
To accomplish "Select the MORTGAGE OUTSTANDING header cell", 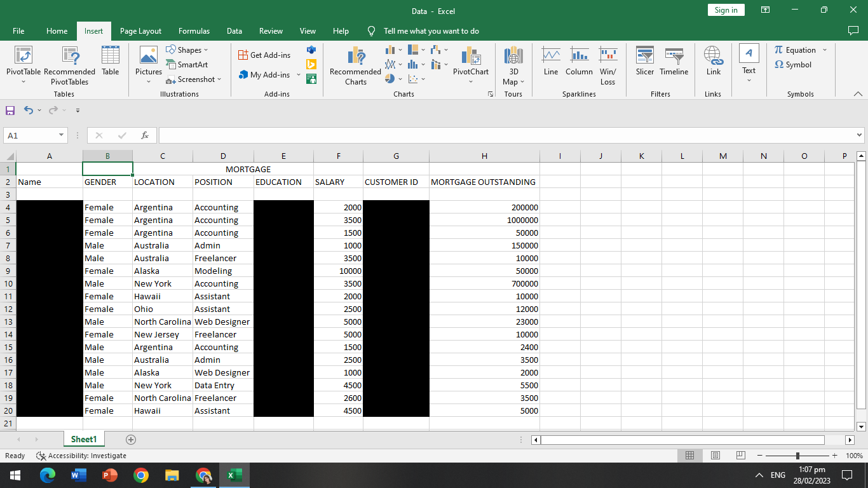I will point(484,182).
